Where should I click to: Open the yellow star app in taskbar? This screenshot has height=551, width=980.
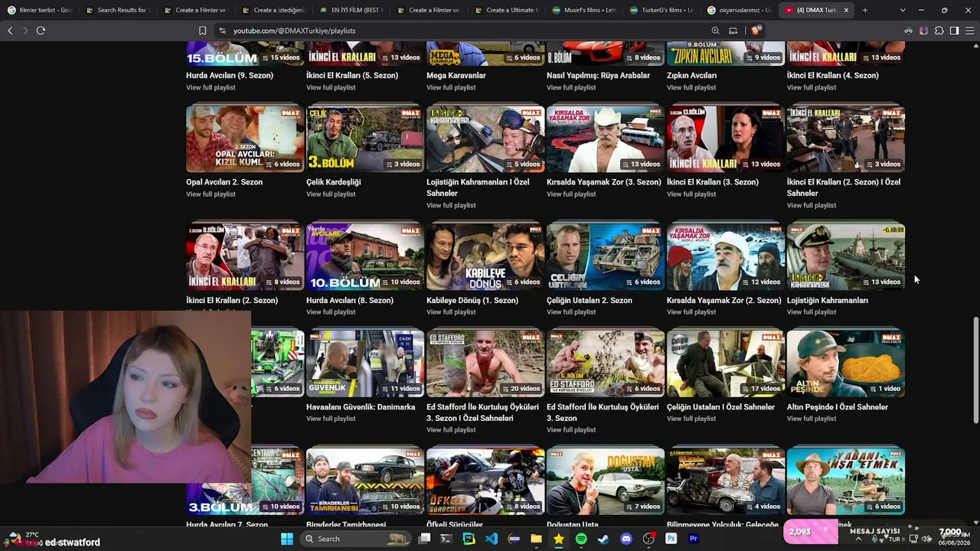[x=559, y=539]
